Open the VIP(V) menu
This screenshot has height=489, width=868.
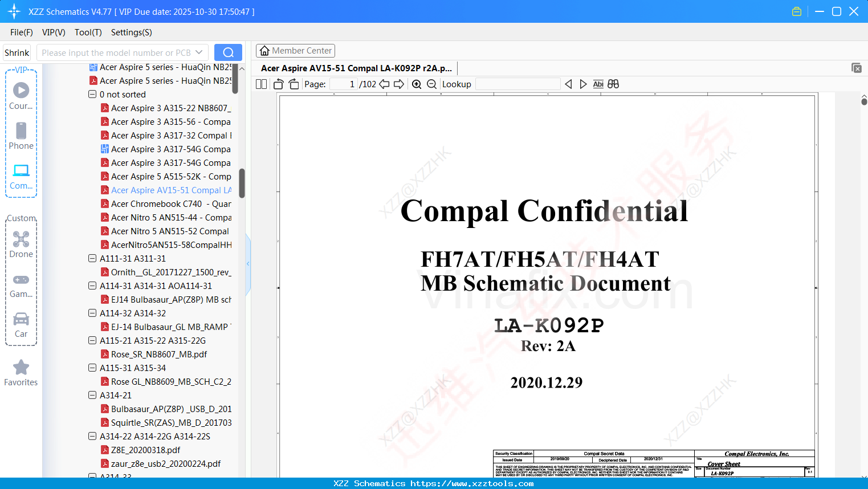coord(54,32)
